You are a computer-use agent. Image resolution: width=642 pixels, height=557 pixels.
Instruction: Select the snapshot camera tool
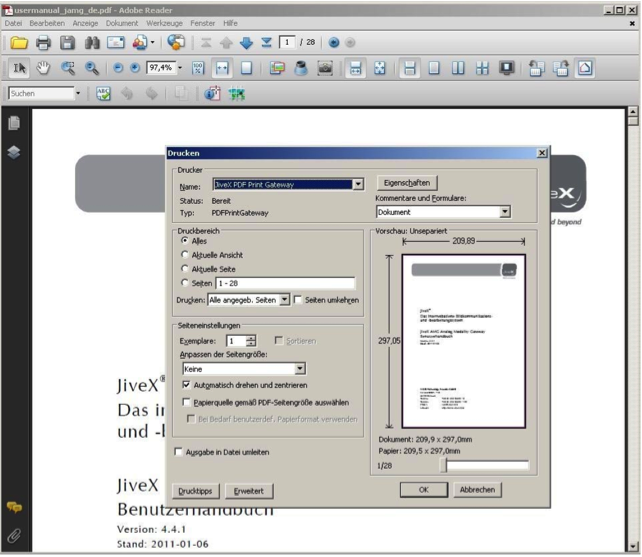tap(325, 68)
